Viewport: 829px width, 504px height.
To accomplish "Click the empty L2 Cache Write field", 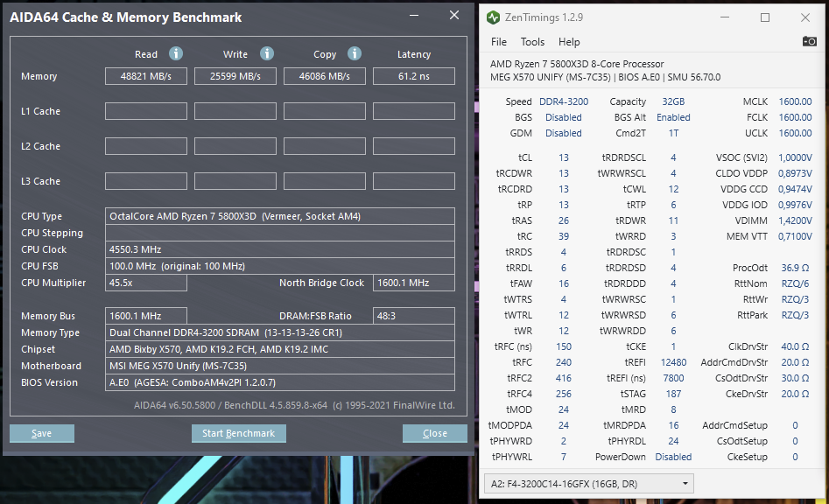I will point(235,146).
